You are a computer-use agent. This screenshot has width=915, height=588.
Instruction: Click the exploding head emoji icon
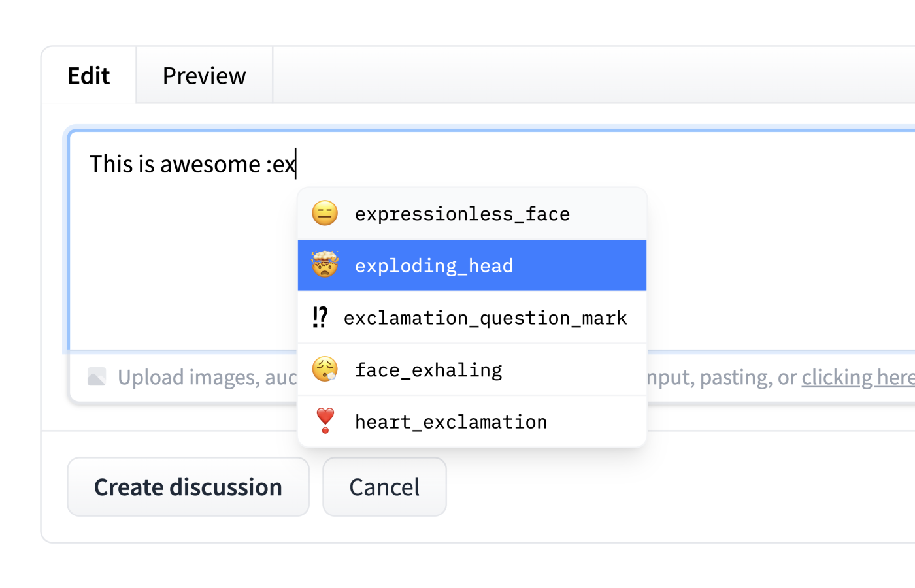[x=325, y=265]
